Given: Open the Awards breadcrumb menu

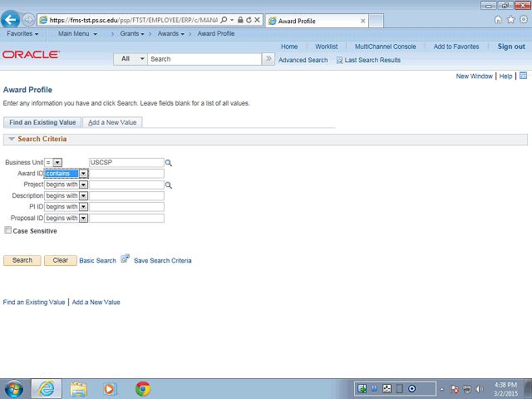Looking at the screenshot, I should pos(170,33).
